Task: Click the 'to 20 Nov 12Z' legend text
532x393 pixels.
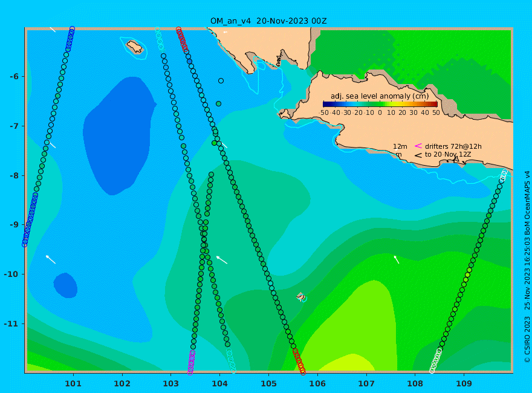Action: coord(448,154)
